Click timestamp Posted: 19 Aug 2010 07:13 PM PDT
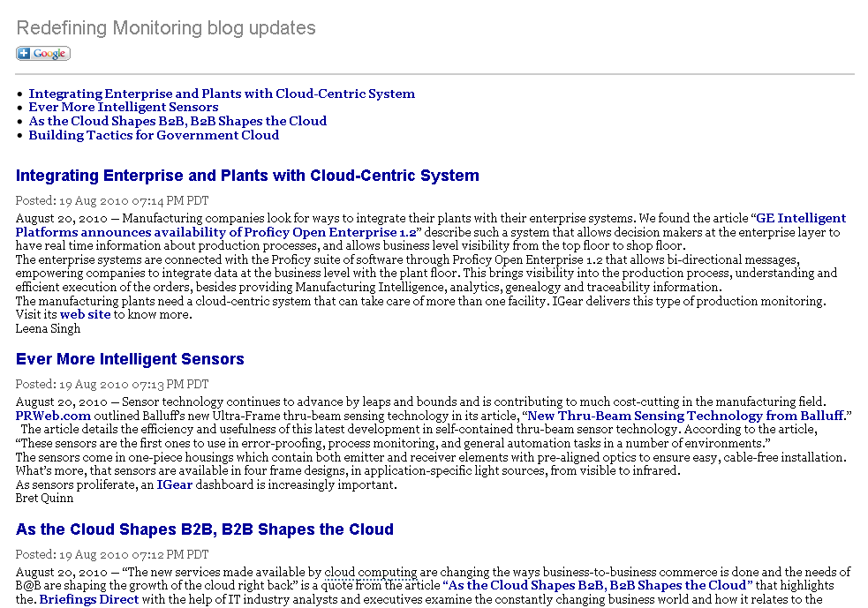 click(112, 384)
